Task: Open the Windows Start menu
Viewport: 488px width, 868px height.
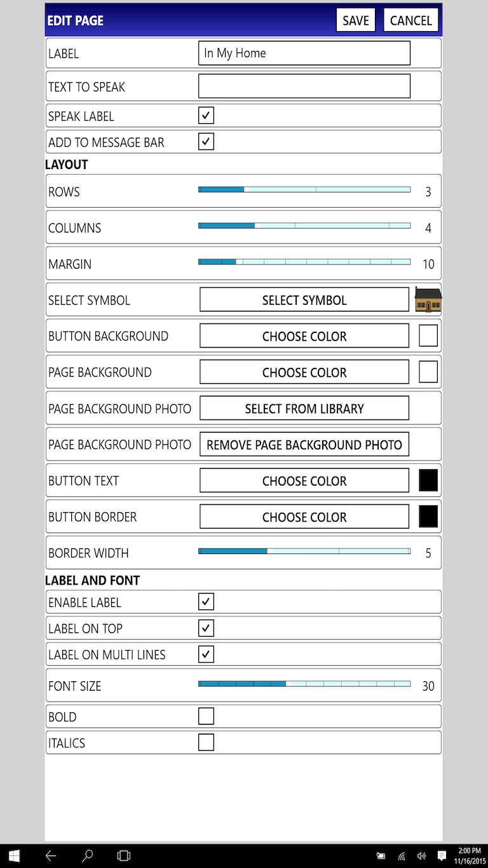Action: pos(13,855)
